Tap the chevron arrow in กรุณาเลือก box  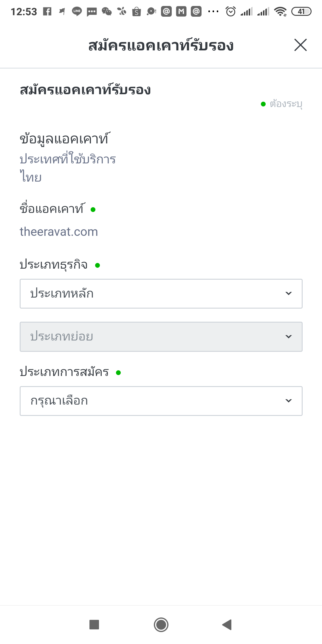coord(288,401)
